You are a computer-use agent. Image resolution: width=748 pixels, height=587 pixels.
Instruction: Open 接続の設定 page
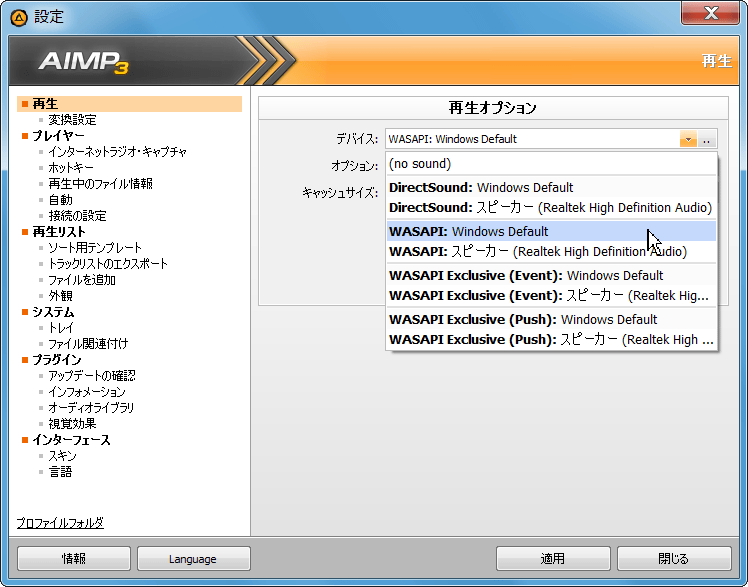[x=77, y=216]
